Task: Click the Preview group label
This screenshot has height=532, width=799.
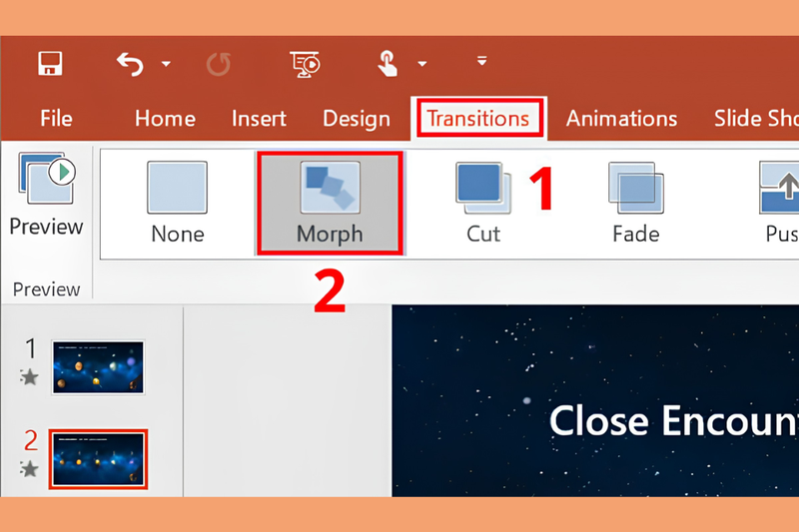Action: [x=46, y=289]
